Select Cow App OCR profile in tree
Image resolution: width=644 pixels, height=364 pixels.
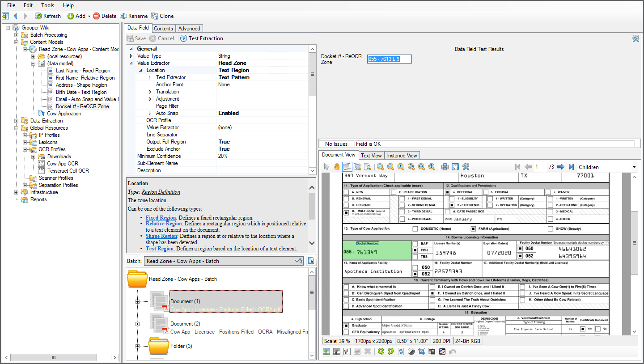[63, 164]
